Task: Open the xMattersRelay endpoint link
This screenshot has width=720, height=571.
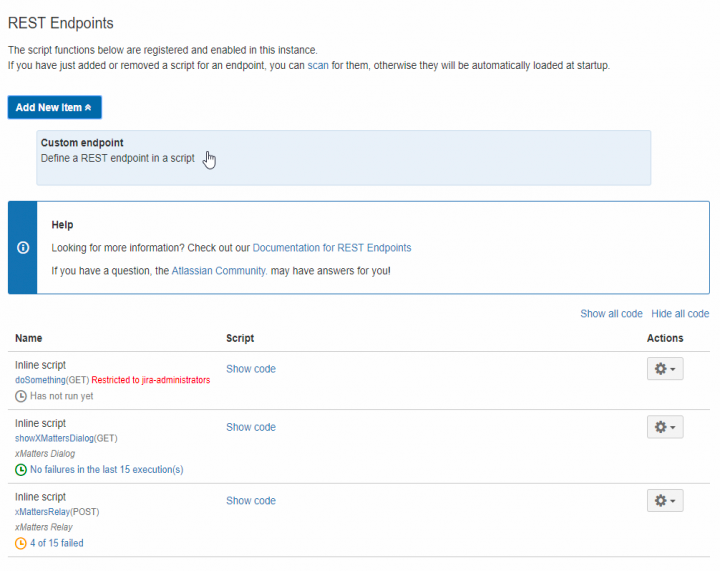Action: coord(42,512)
